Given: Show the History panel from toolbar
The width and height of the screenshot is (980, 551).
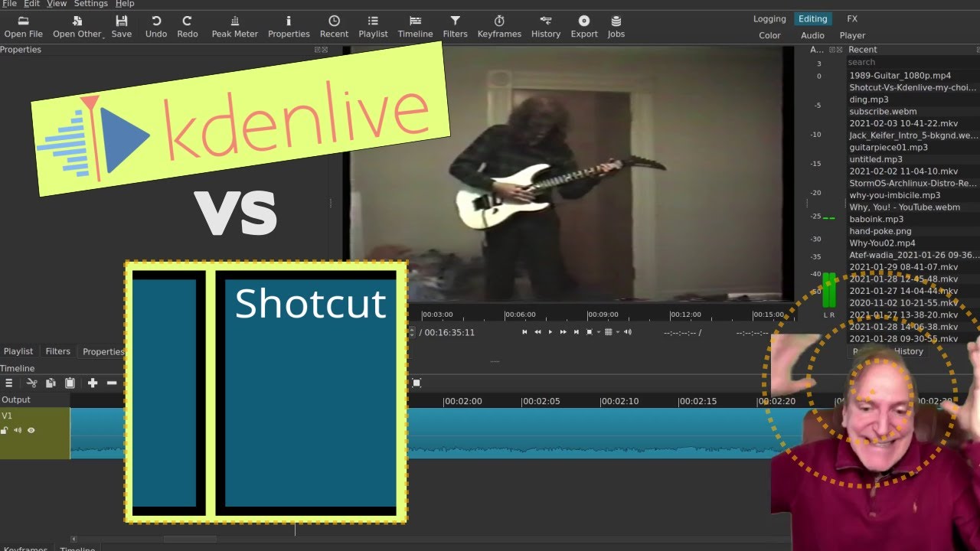Looking at the screenshot, I should tap(546, 26).
